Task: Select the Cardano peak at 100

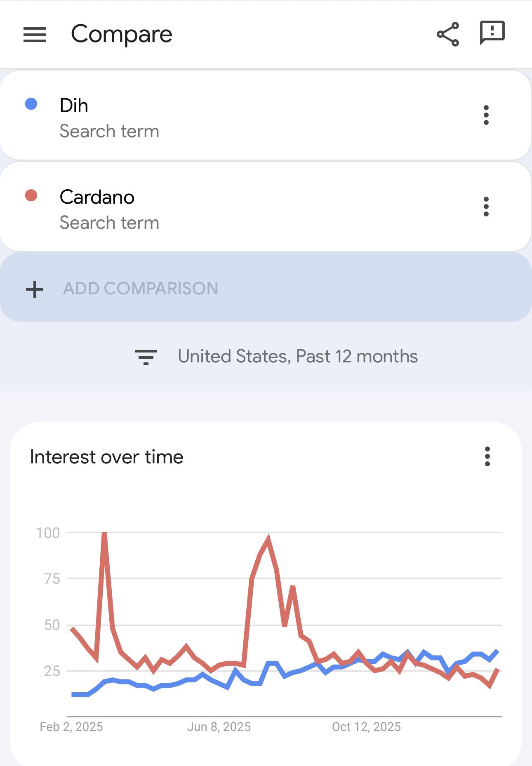Action: coord(104,533)
